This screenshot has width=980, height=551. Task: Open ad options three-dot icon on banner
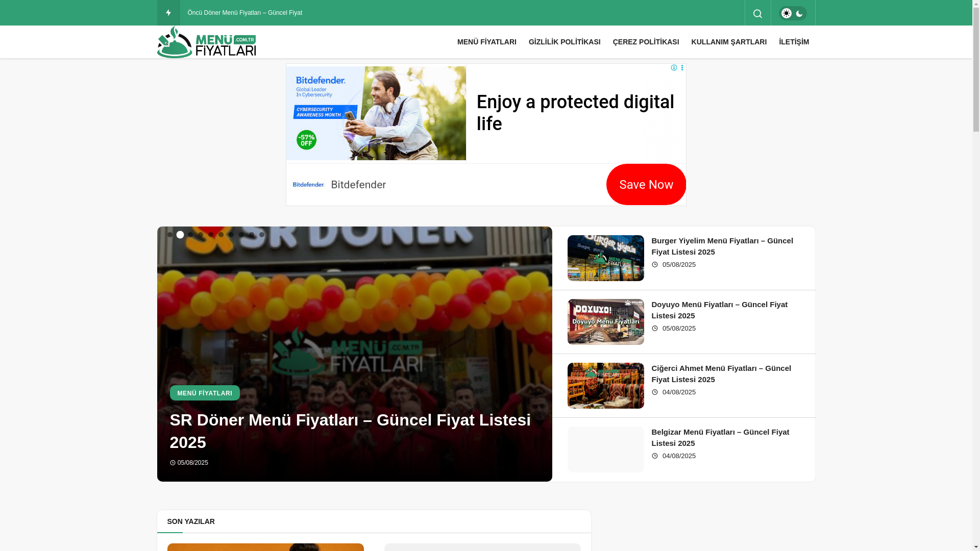click(682, 68)
